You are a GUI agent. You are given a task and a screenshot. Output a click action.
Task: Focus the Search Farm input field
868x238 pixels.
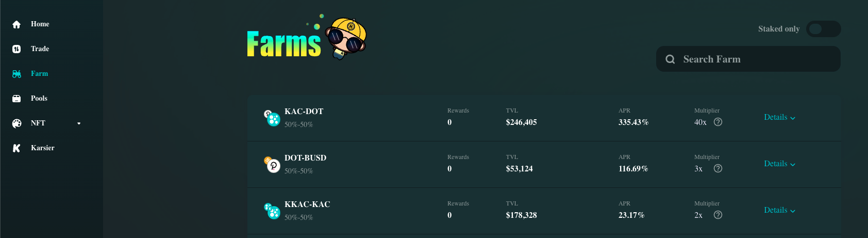point(748,59)
